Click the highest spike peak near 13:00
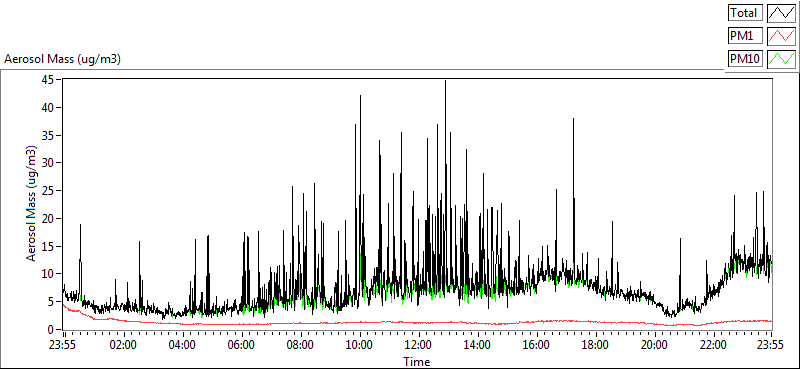 [445, 81]
